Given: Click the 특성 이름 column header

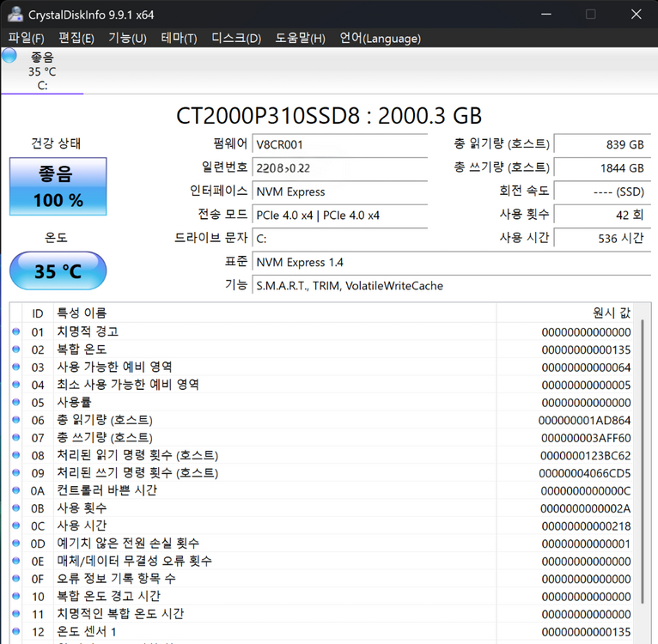Looking at the screenshot, I should 275,313.
